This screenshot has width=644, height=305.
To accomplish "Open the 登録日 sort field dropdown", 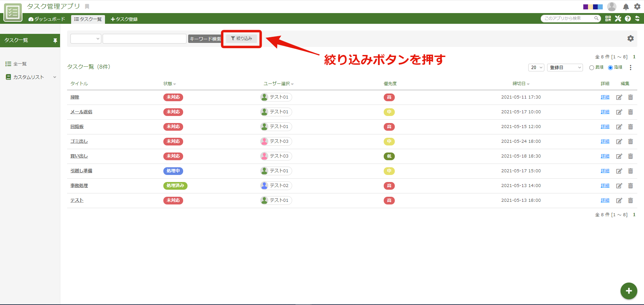I will [x=565, y=67].
